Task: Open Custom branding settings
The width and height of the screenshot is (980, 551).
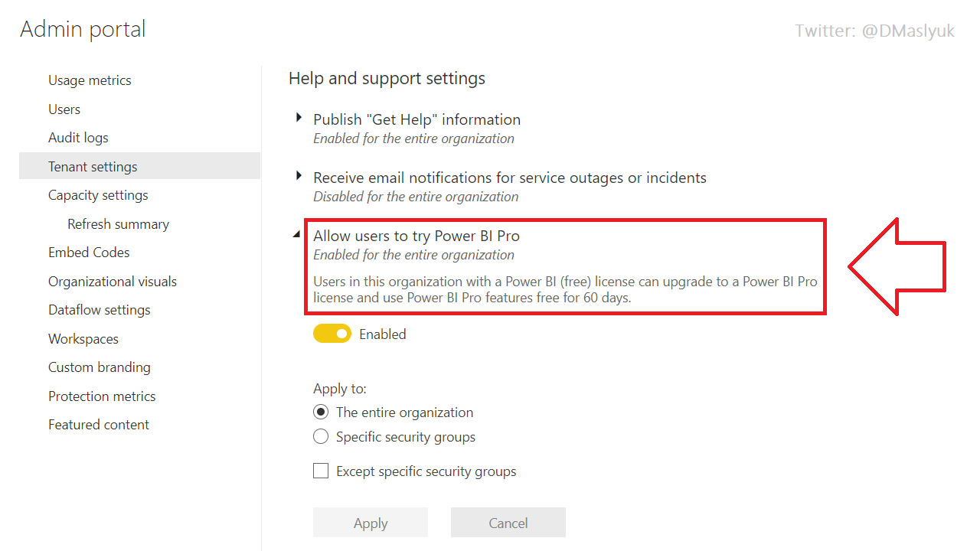Action: pyautogui.click(x=100, y=367)
